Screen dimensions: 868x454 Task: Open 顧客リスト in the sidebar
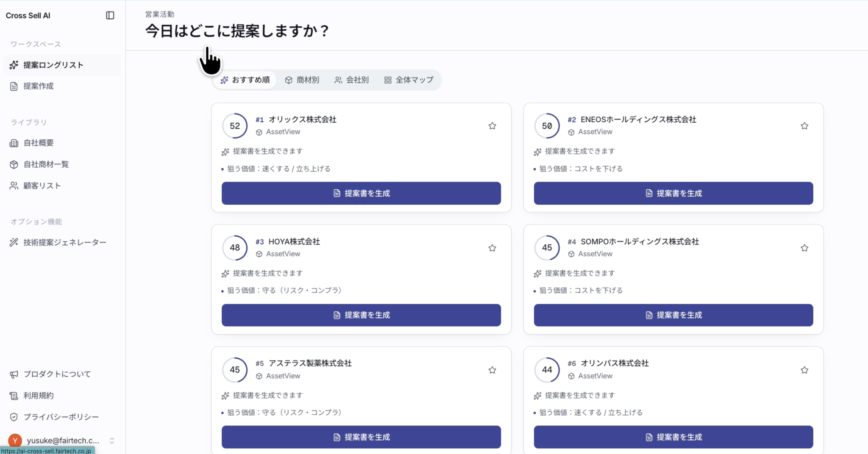pyautogui.click(x=62, y=186)
